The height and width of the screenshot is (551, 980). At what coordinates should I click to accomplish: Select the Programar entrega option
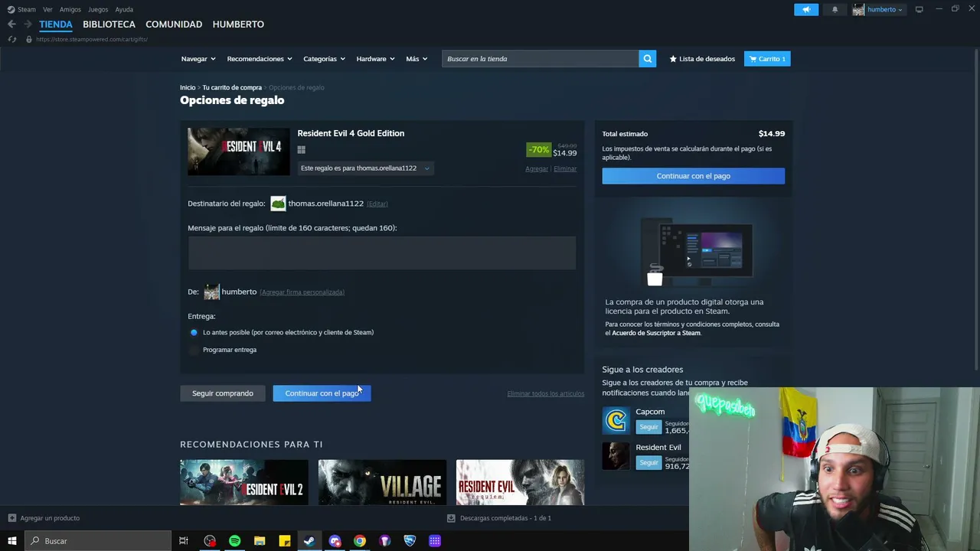194,350
